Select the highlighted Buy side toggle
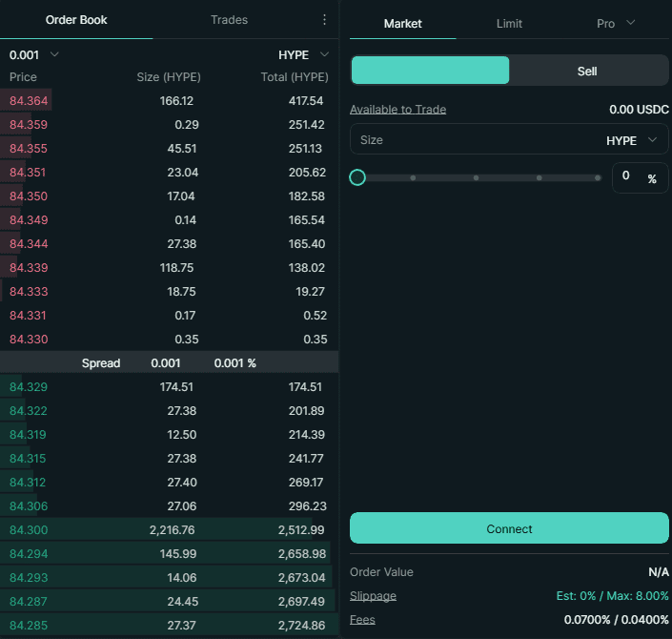The width and height of the screenshot is (672, 639). 430,71
